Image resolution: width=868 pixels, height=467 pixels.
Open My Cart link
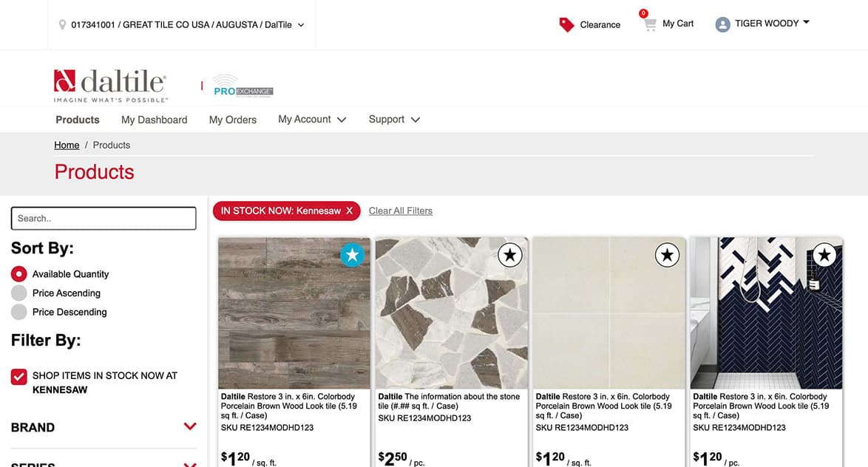677,23
